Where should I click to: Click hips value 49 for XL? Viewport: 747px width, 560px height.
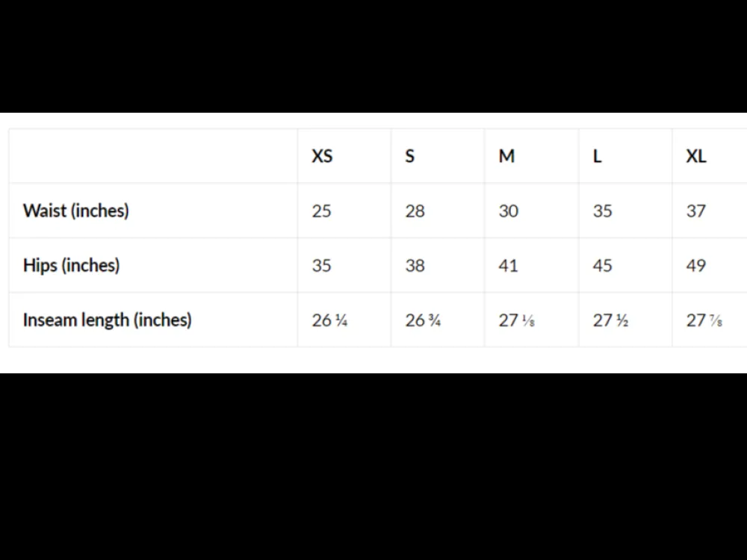click(x=696, y=265)
